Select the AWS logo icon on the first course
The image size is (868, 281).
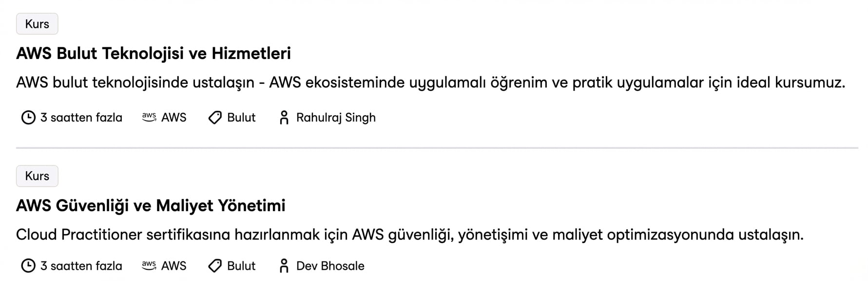[150, 117]
